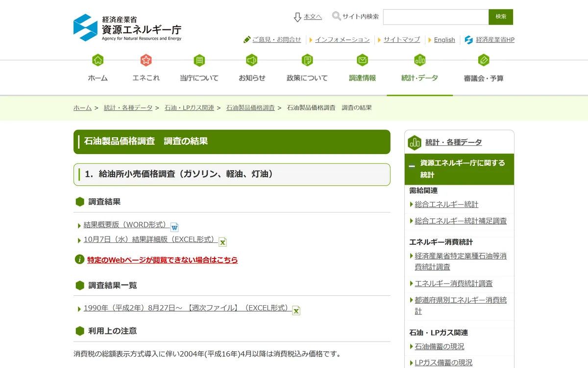The width and height of the screenshot is (588, 368).
Task: Open the ご意見・お問合せ link
Action: [x=277, y=40]
